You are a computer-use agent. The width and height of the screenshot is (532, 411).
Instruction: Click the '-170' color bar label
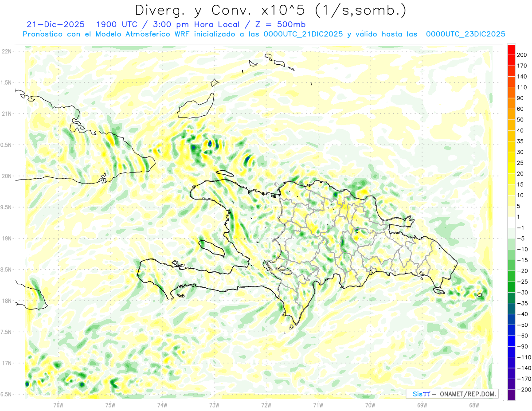(x=524, y=379)
